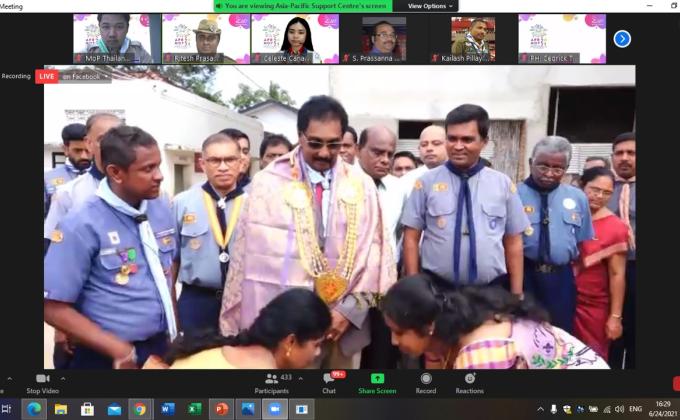Select PH Cedrick participant thumbnail
680x420 pixels.
562,39
